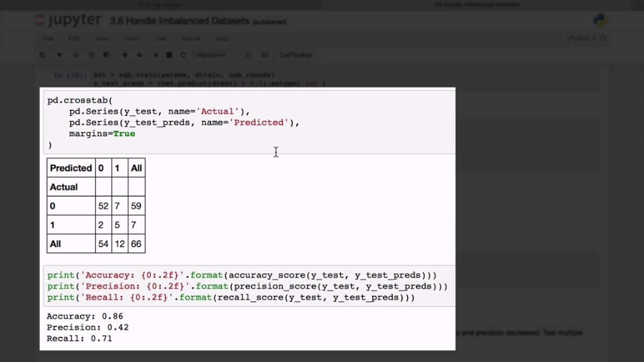The image size is (644, 362).
Task: Click the Jupyter logo in the header
Action: tap(68, 21)
